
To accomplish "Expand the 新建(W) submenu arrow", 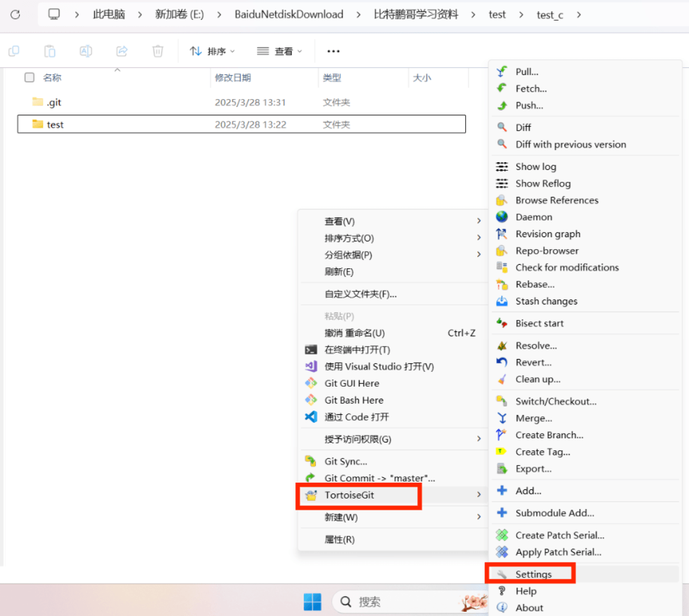I will point(479,516).
